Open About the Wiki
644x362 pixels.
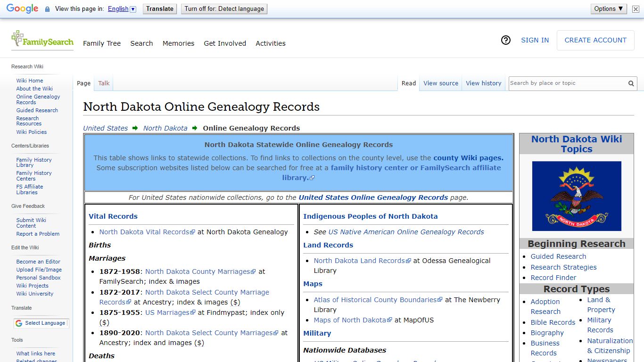(x=34, y=89)
